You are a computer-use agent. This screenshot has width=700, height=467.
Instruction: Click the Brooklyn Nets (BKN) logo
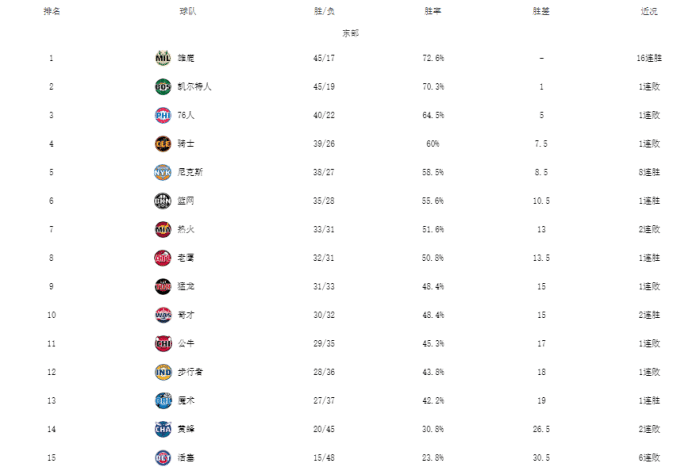tap(163, 201)
